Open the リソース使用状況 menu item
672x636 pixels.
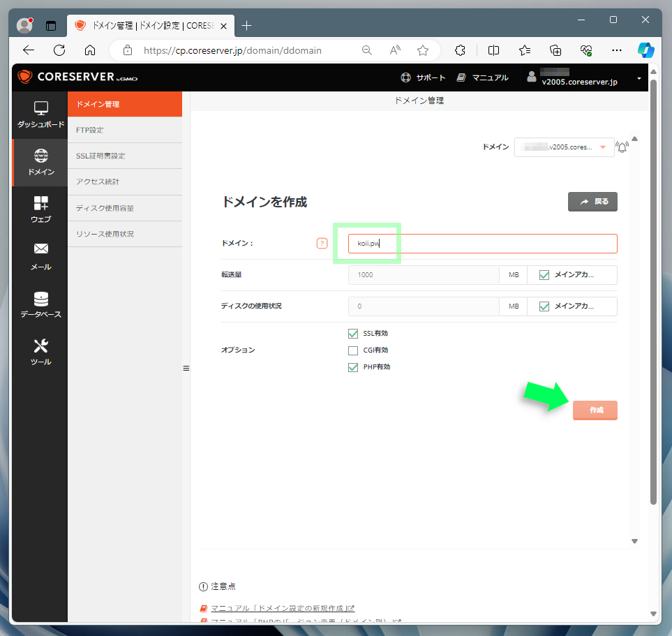point(125,234)
